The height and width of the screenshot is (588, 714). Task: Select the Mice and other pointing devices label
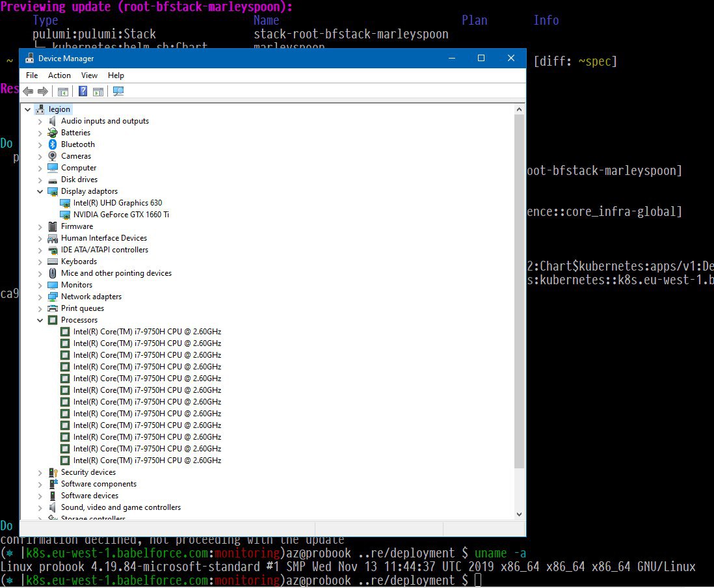(116, 273)
